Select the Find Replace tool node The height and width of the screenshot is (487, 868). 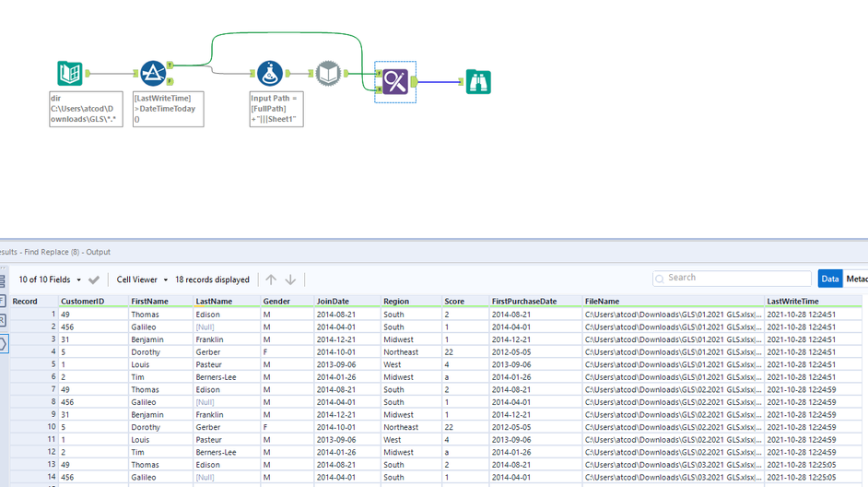(x=395, y=82)
